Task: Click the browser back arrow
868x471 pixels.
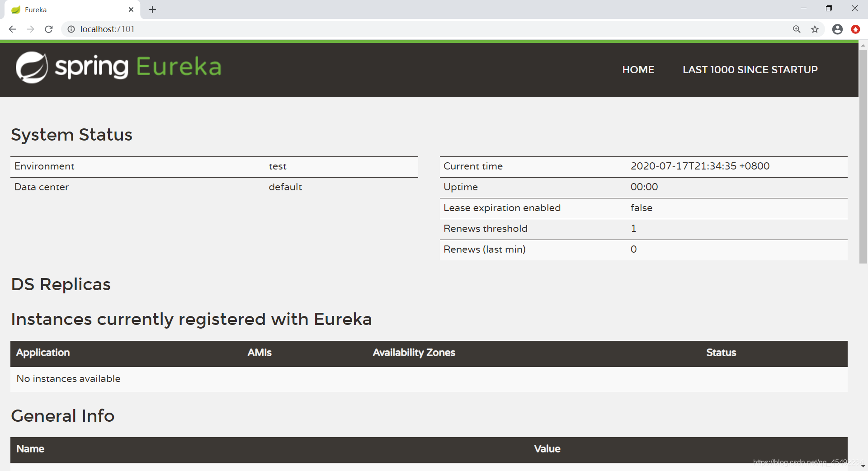Action: coord(12,29)
